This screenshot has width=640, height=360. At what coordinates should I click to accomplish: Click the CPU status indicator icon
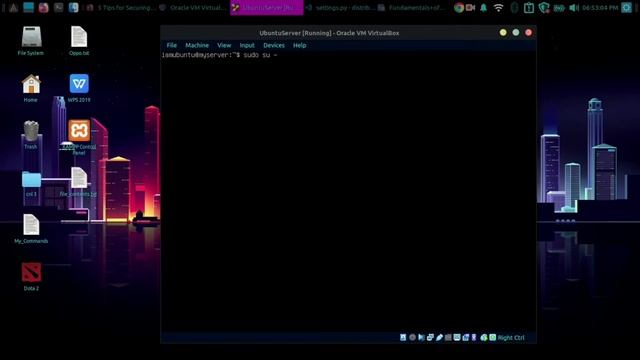(474, 338)
